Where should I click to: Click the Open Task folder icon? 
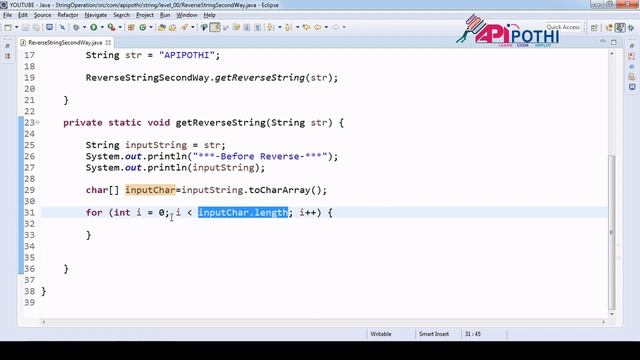172,27
